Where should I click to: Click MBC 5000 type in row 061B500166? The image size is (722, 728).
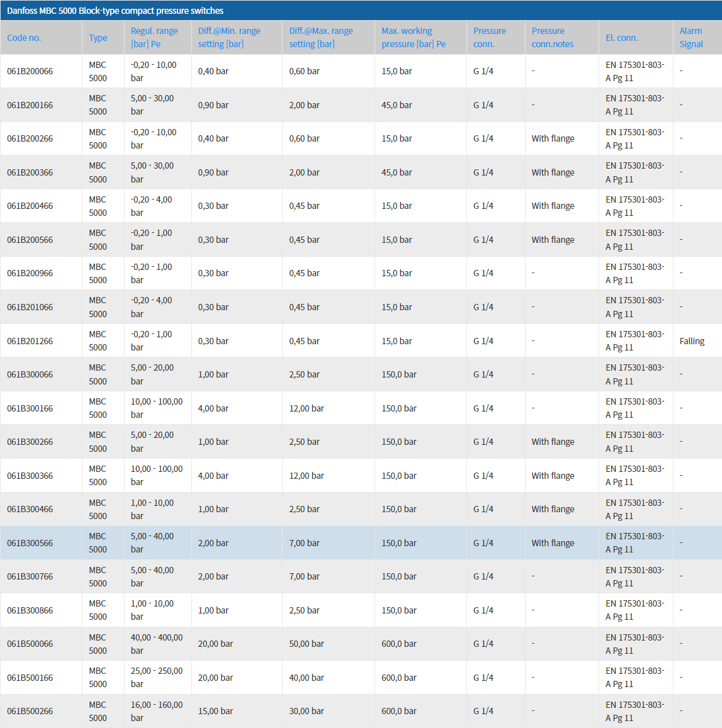click(x=98, y=678)
